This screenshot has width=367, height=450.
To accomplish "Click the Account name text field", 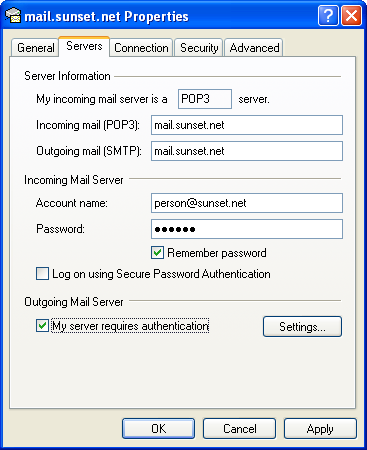I will coord(247,203).
